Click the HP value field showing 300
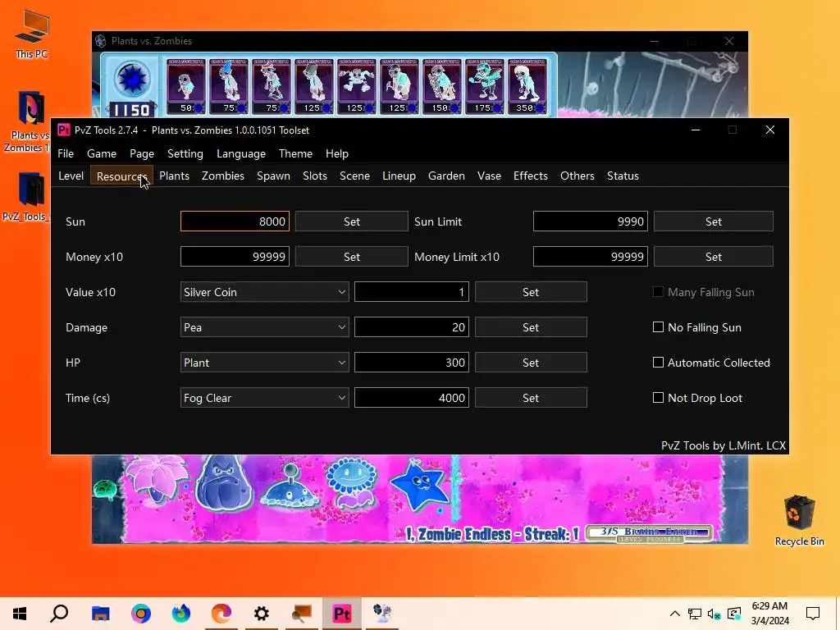Viewport: 840px width, 630px height. click(412, 363)
